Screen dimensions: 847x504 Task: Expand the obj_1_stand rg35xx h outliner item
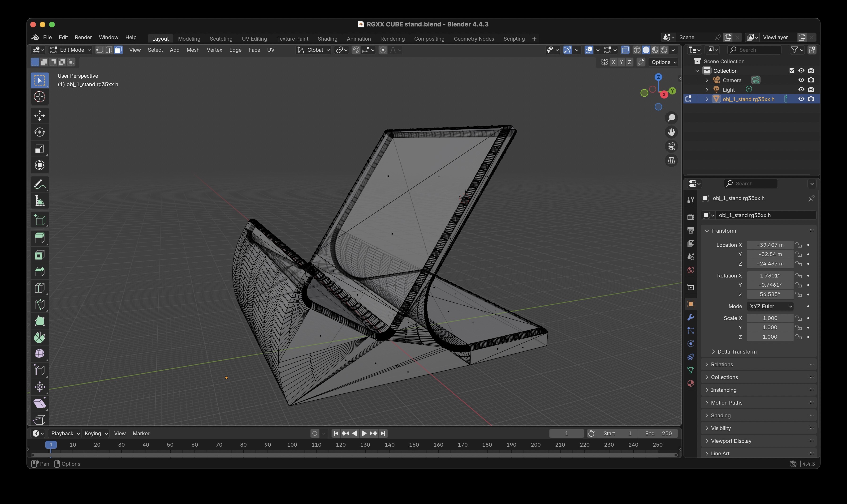(x=707, y=99)
